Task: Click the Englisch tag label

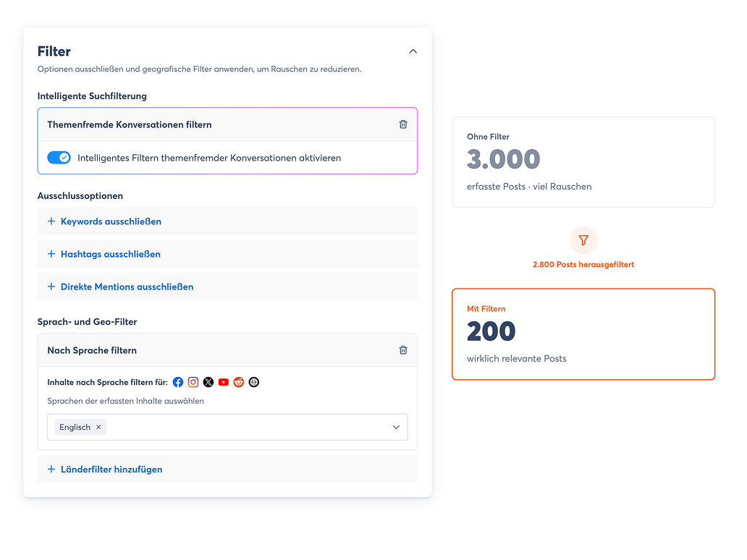Action: (75, 427)
